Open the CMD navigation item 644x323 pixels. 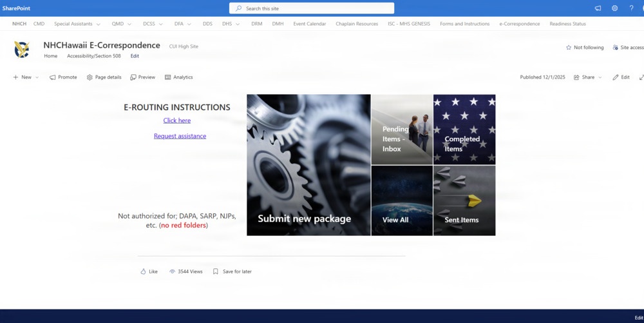39,24
